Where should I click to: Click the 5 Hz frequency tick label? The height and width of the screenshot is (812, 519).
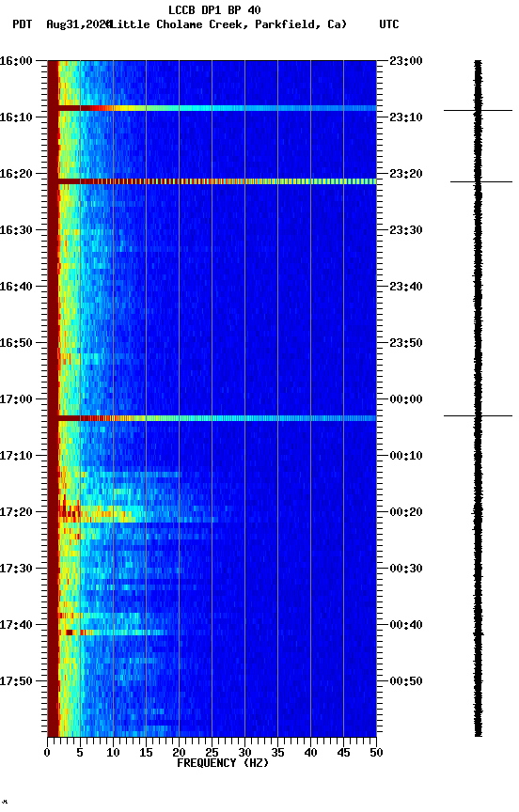[80, 753]
